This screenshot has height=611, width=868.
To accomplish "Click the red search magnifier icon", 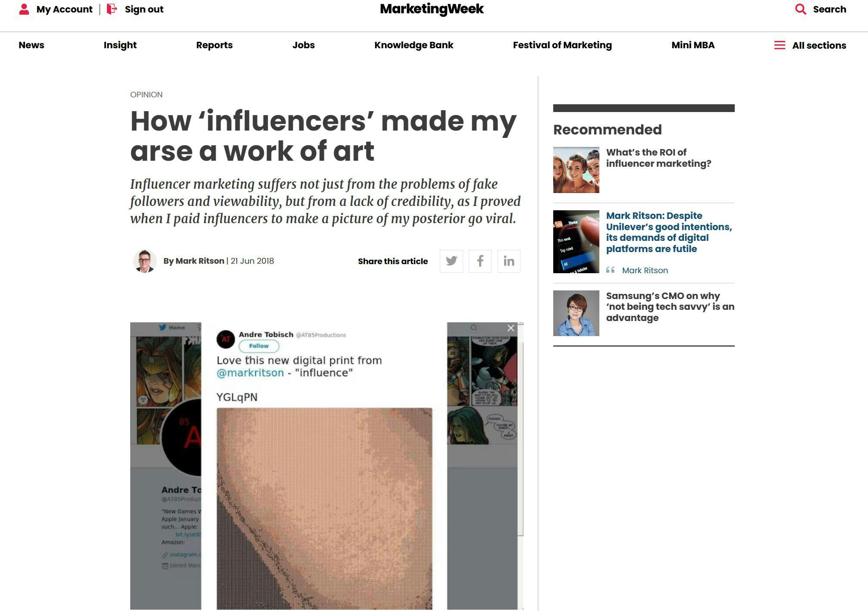I will pos(800,9).
